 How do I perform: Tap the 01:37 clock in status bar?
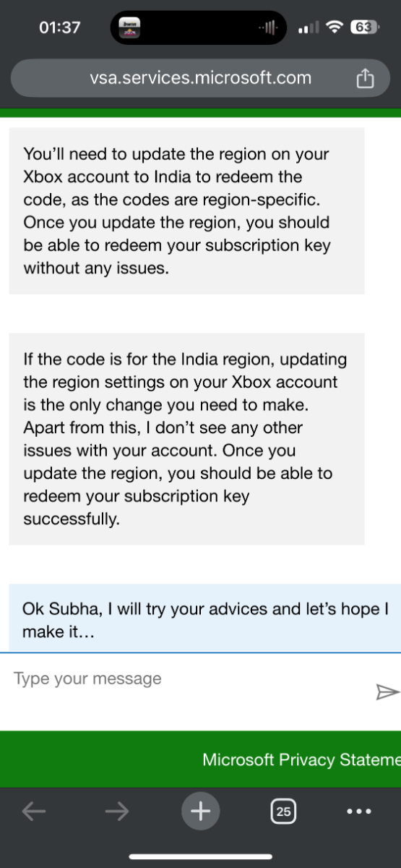point(60,27)
